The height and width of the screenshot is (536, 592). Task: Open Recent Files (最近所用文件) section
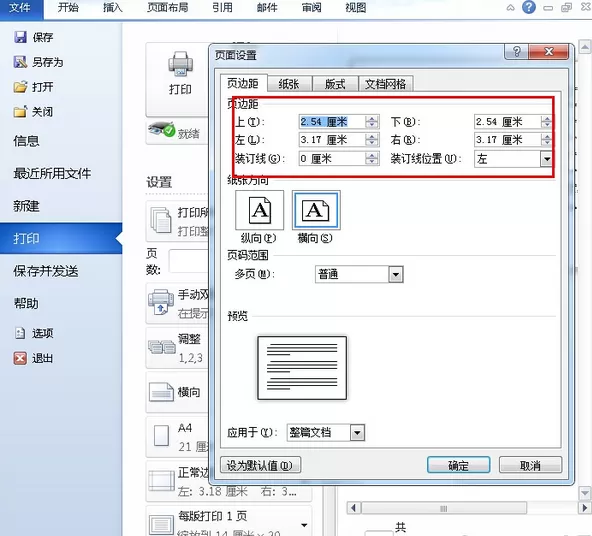click(x=52, y=173)
